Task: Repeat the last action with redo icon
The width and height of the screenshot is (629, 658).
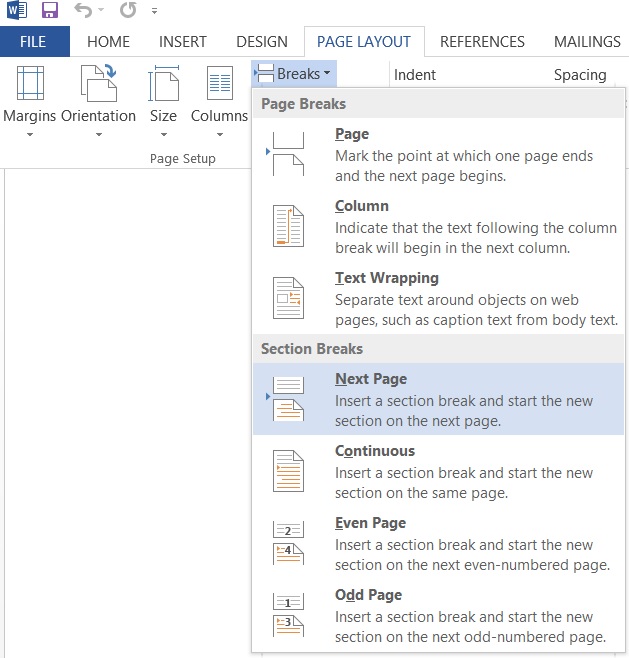Action: 128,10
